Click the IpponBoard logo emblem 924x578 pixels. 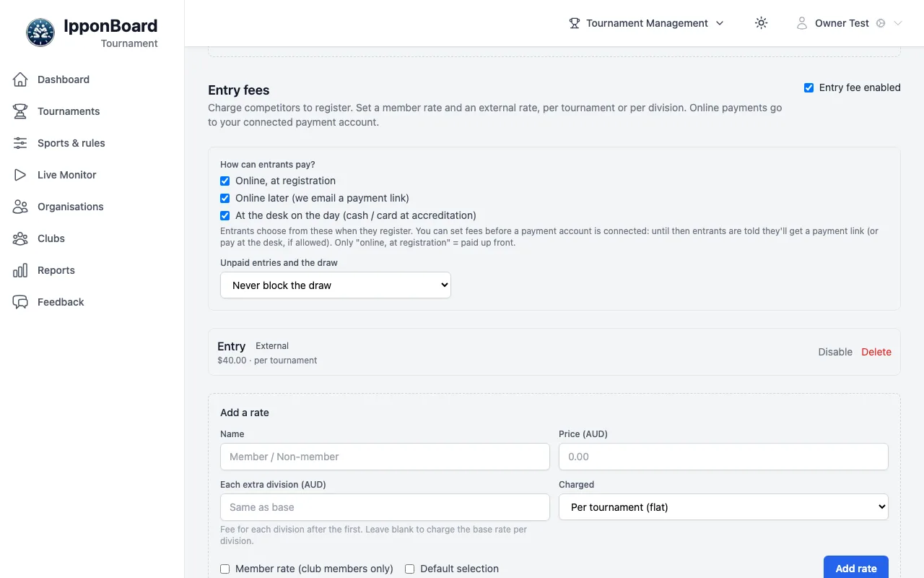coord(40,33)
